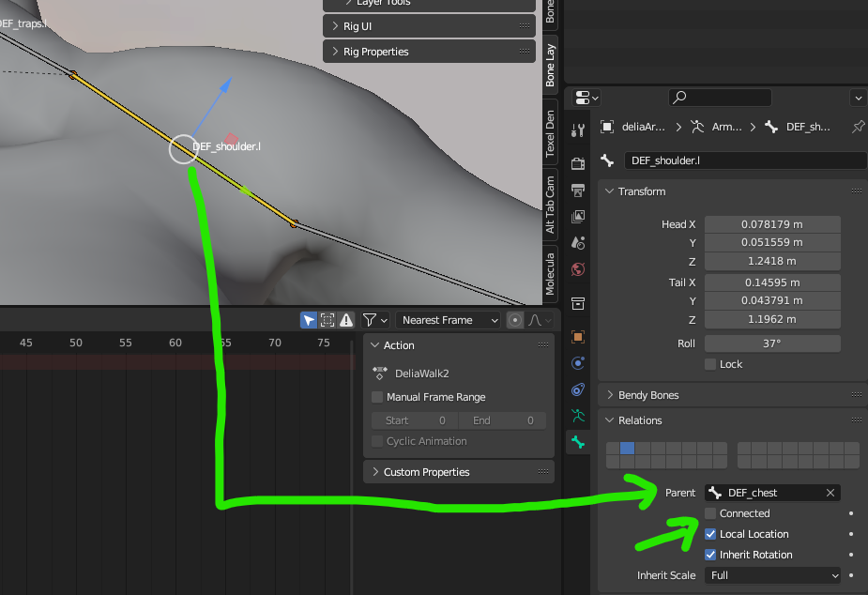Click the DeliaWalk2 action name
Viewport: 868px width, 595px height.
click(x=422, y=374)
